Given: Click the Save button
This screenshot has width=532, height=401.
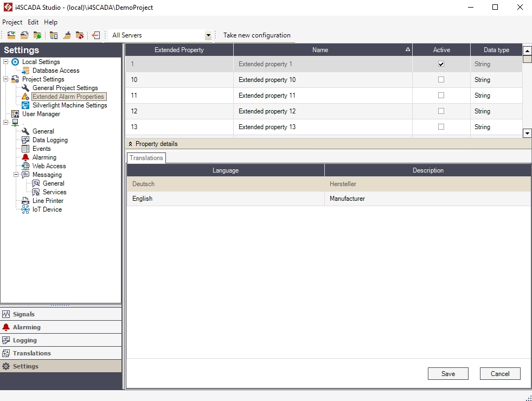Looking at the screenshot, I should [448, 373].
